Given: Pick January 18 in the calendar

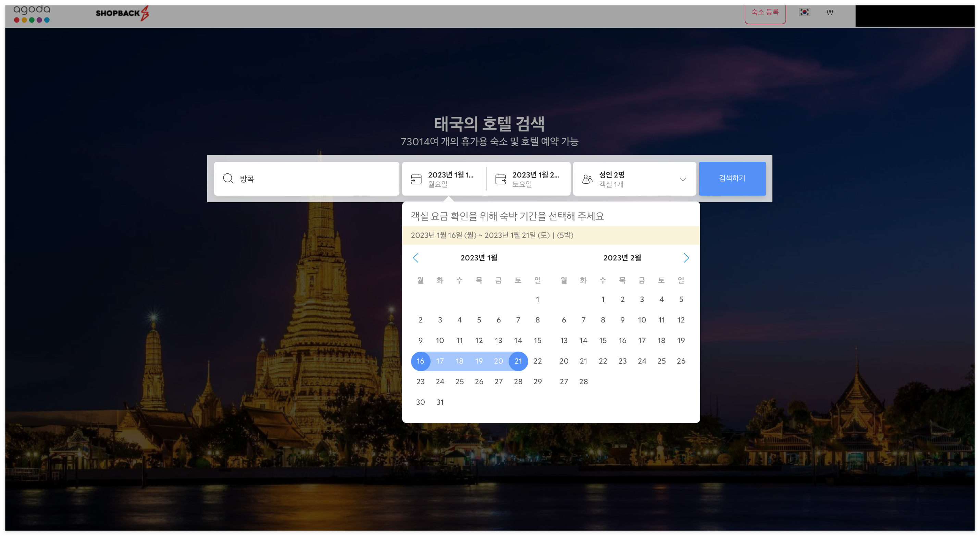Looking at the screenshot, I should 459,361.
